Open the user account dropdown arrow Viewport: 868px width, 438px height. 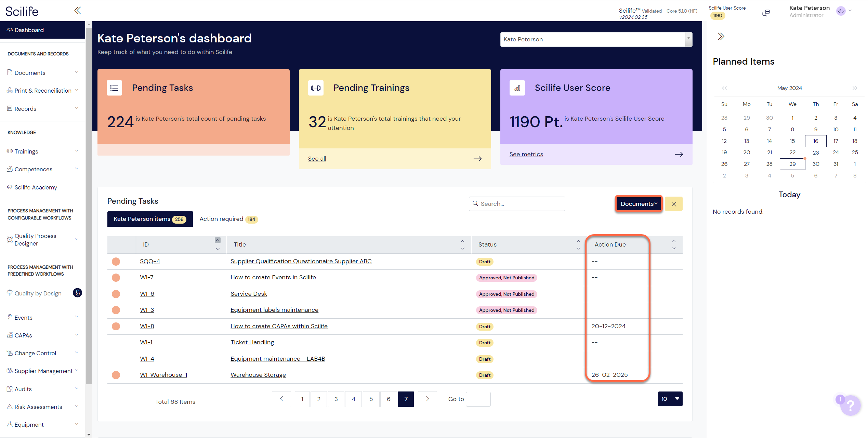(x=850, y=11)
